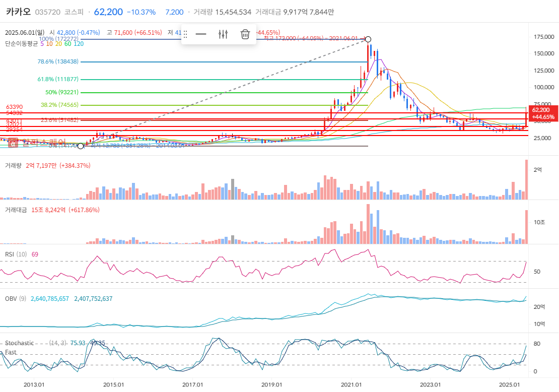The width and height of the screenshot is (559, 392).
Task: Click the header volume 15,454,534
Action: 233,12
